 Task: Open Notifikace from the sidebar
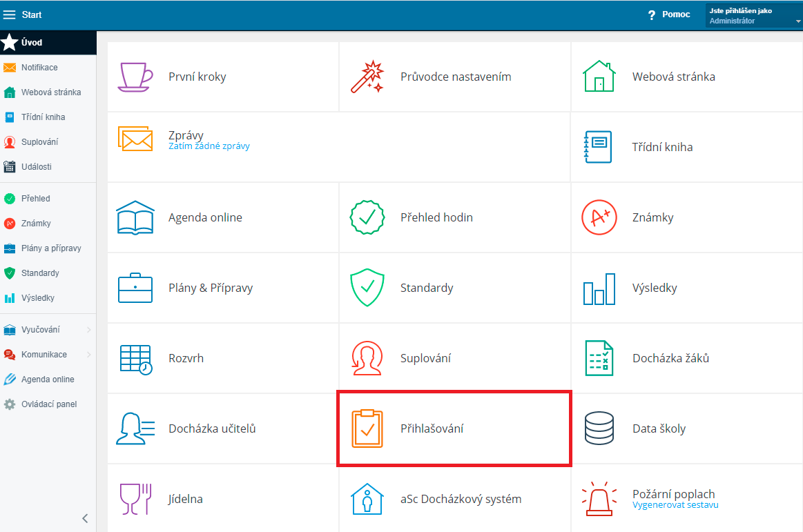point(39,68)
